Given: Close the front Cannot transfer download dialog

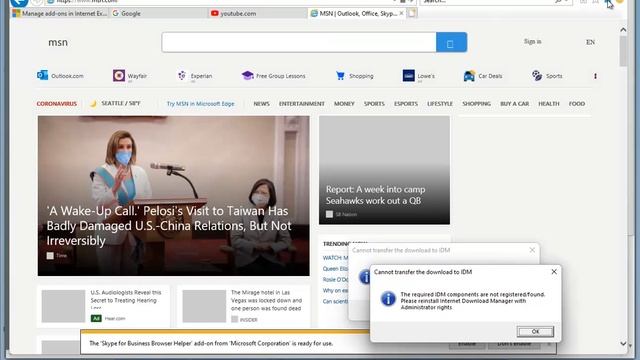Looking at the screenshot, I should coord(554,271).
